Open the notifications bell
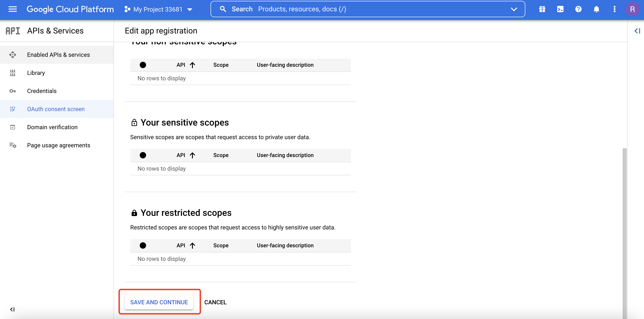Screen dimensions: 644x319 pyautogui.click(x=596, y=9)
